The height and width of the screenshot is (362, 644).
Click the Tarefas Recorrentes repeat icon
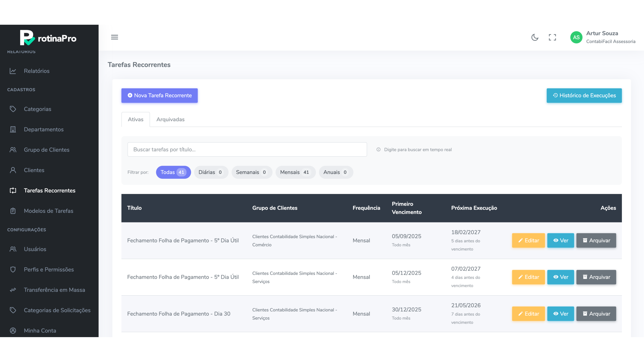click(x=13, y=190)
